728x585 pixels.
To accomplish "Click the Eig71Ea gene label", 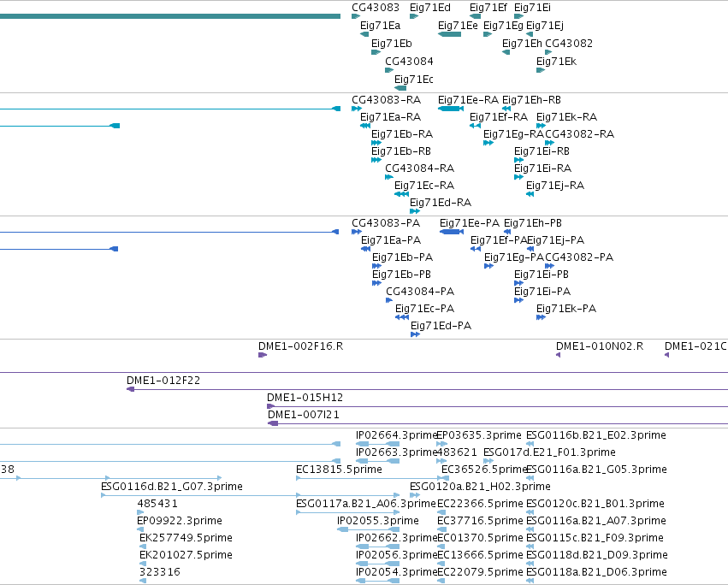I will (380, 26).
